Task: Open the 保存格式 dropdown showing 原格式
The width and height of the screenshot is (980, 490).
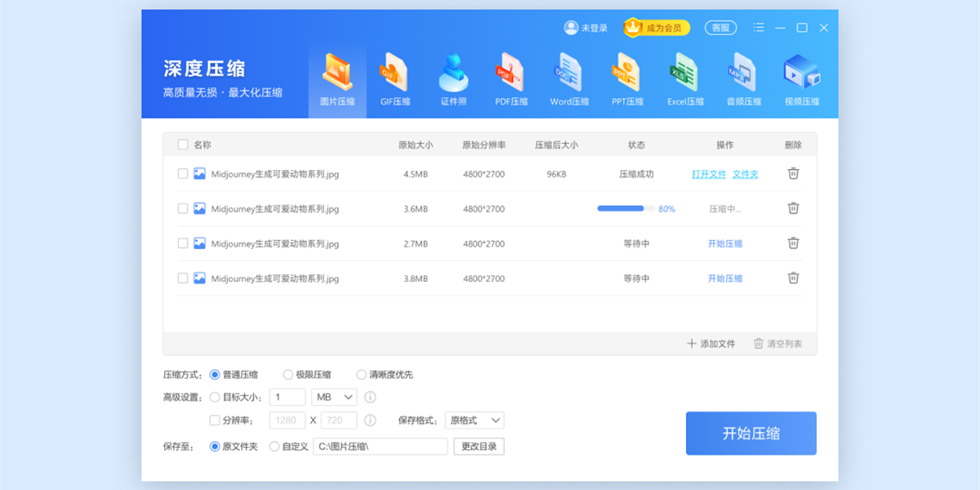Action: tap(474, 420)
